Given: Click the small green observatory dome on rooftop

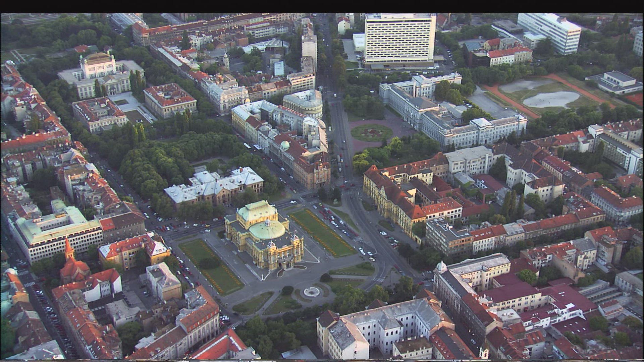Looking at the screenshot, I should pos(285,145).
